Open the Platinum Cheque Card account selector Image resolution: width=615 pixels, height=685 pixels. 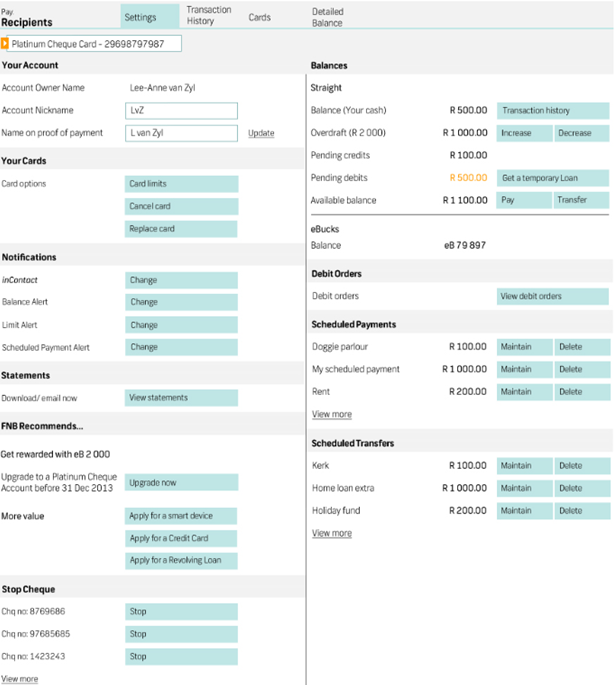click(94, 44)
